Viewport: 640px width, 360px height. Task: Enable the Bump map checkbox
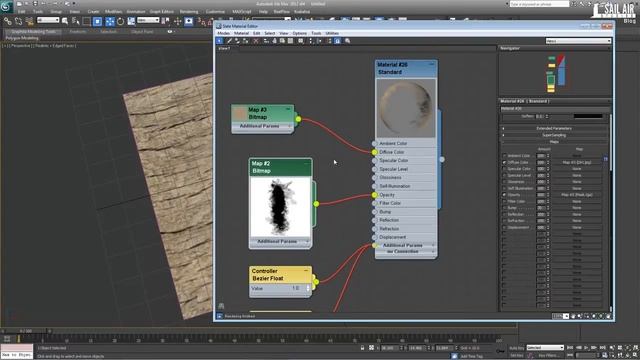504,208
